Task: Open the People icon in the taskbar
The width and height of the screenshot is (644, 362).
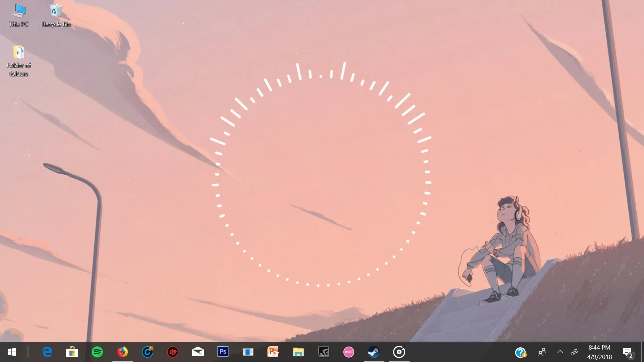Action: tap(542, 352)
